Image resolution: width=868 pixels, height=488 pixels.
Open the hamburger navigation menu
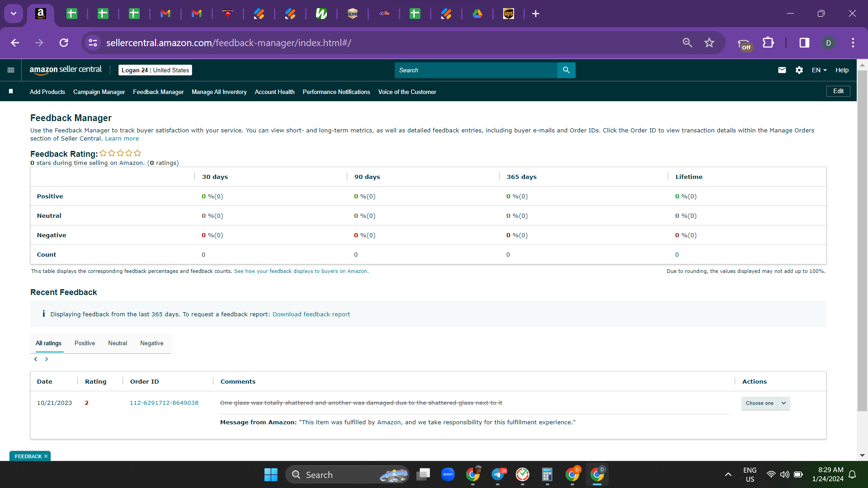[x=11, y=70]
